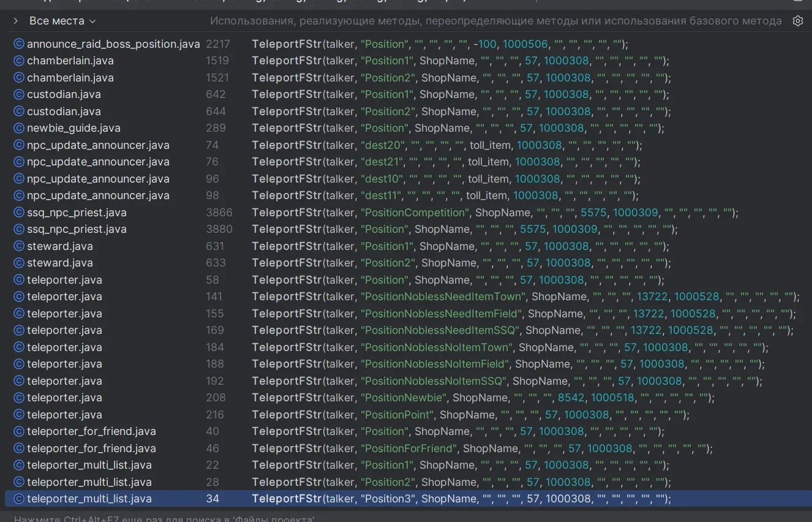The width and height of the screenshot is (812, 522).
Task: Click the number 8542 in the code
Action: pos(571,398)
